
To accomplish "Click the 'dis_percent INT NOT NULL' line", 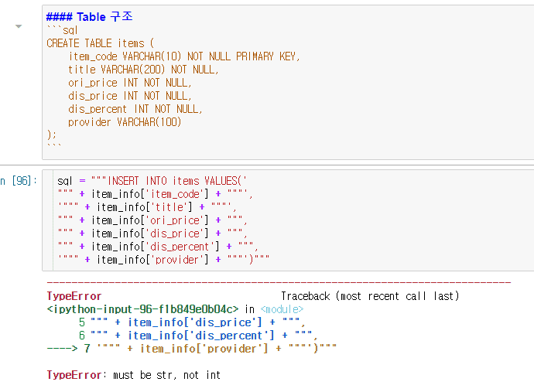I will [135, 109].
